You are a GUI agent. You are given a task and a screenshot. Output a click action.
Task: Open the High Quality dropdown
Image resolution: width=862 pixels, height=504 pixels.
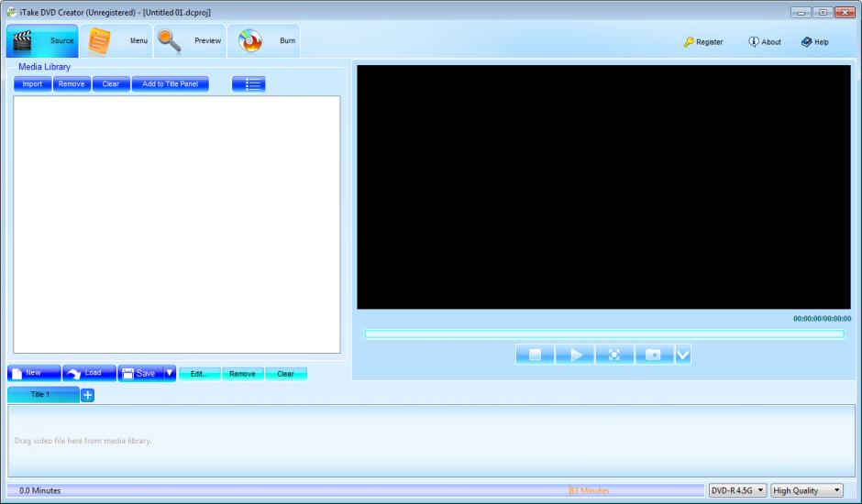(x=806, y=490)
